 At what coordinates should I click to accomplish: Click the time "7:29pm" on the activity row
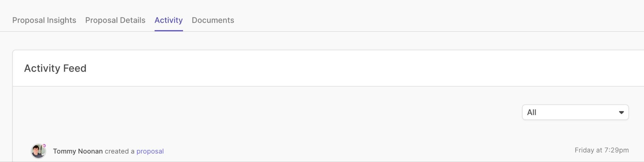(616, 150)
